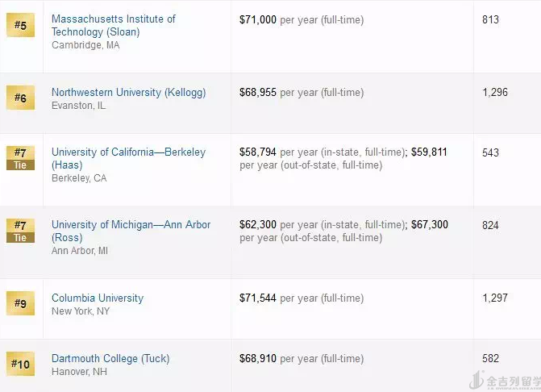The height and width of the screenshot is (392, 541).
Task: Click the #10 rank badge
Action: point(21,365)
